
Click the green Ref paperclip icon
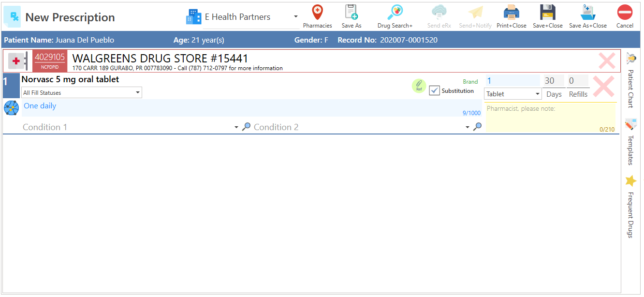419,86
